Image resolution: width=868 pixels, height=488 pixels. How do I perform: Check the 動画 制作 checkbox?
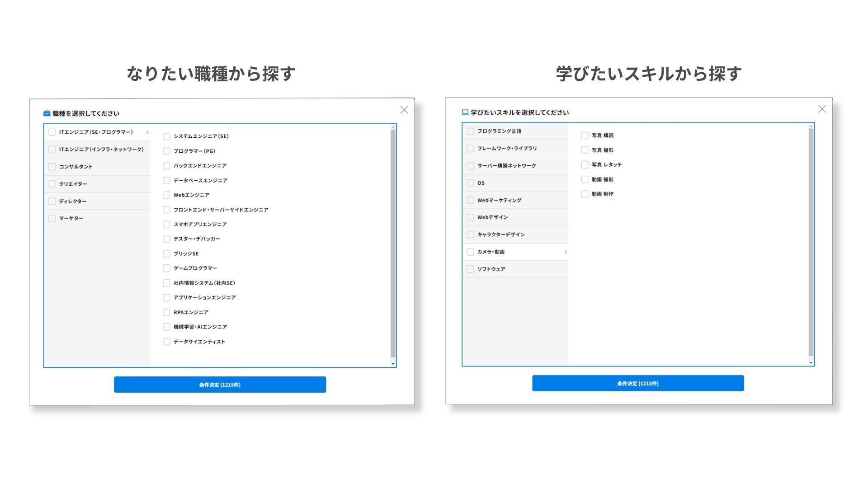tap(585, 194)
